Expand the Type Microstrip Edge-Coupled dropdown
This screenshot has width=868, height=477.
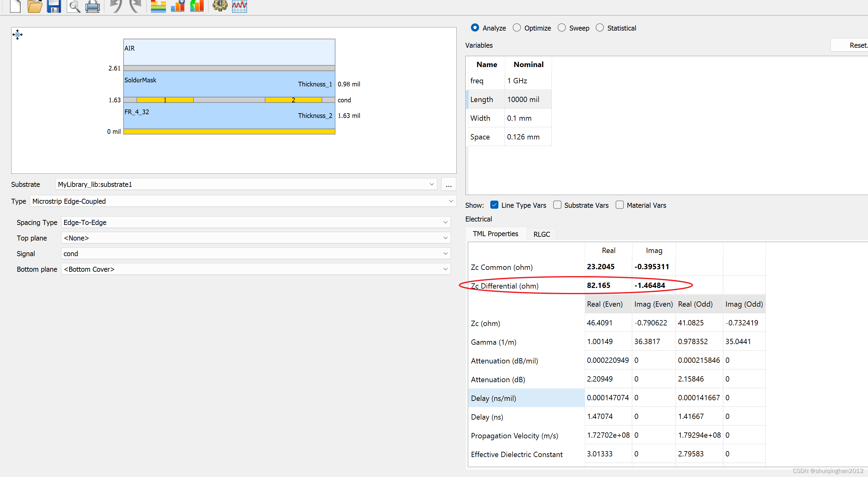pyautogui.click(x=243, y=201)
